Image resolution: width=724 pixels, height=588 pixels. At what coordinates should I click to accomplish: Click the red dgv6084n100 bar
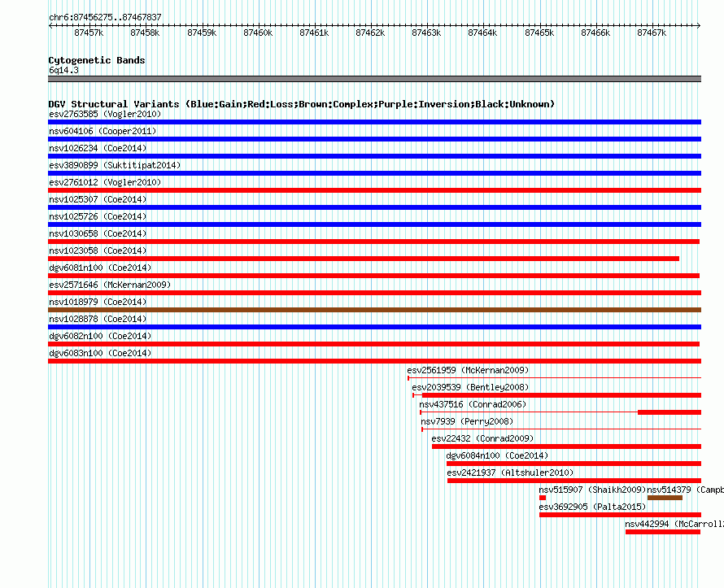(574, 464)
